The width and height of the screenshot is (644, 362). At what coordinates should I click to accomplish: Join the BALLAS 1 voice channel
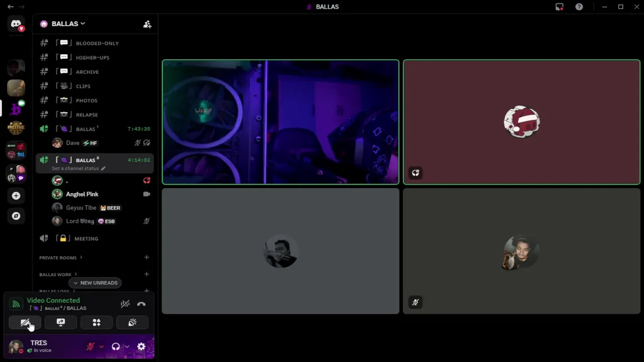(95, 129)
